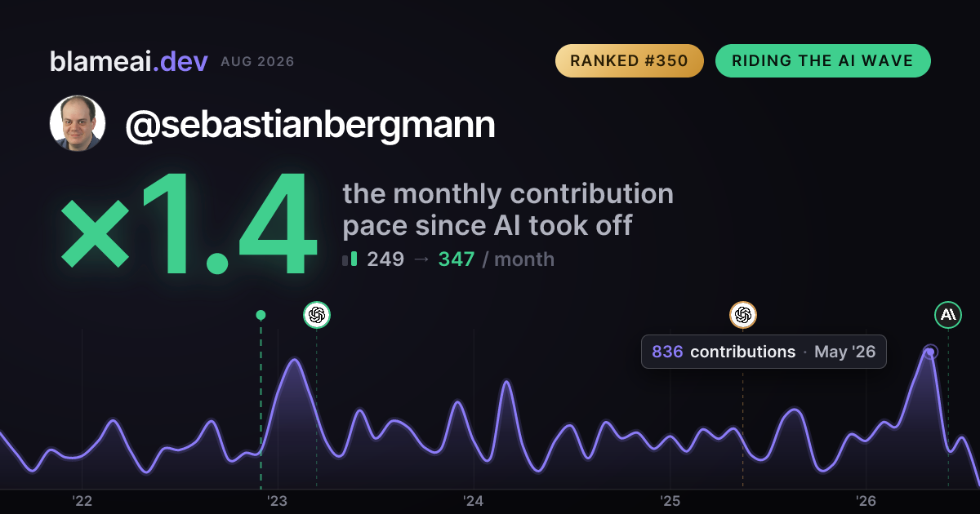The width and height of the screenshot is (980, 514).
Task: Click the RANKED #350 badge
Action: [630, 61]
